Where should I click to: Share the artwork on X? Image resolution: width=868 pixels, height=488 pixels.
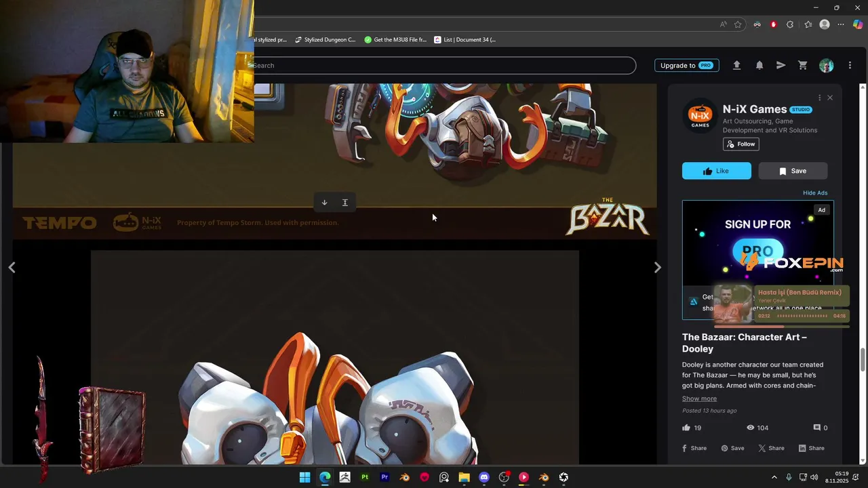tap(771, 448)
